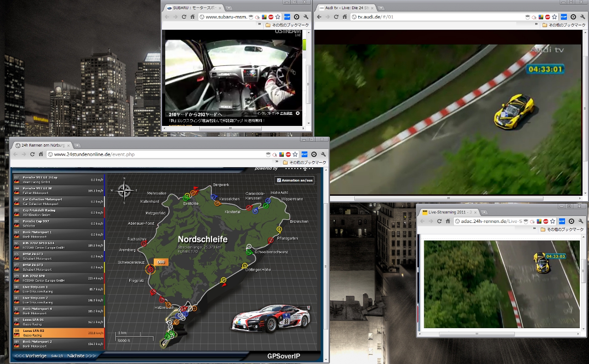This screenshot has width=589, height=364.
Task: Bookmark the 24stundenonline.de page with the star
Action: (x=295, y=154)
